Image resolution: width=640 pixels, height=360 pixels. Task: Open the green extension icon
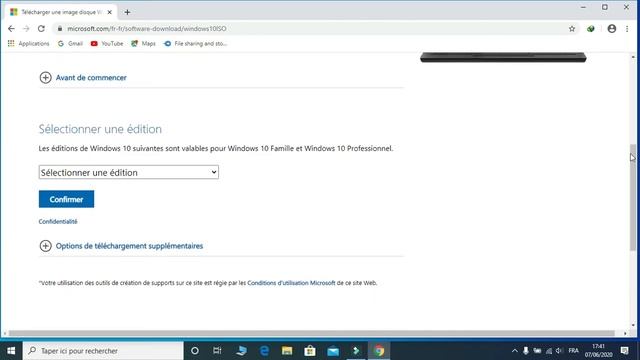[591, 29]
